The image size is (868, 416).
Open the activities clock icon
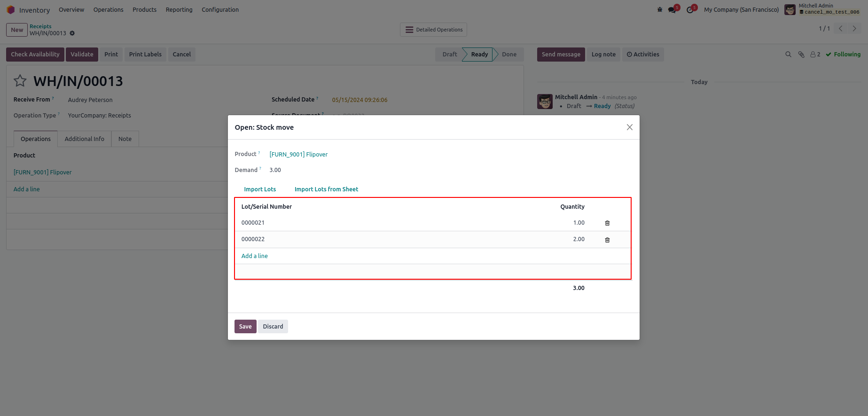tap(690, 10)
